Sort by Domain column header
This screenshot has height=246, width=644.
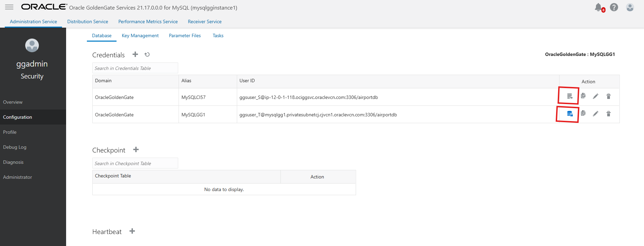coord(136,81)
